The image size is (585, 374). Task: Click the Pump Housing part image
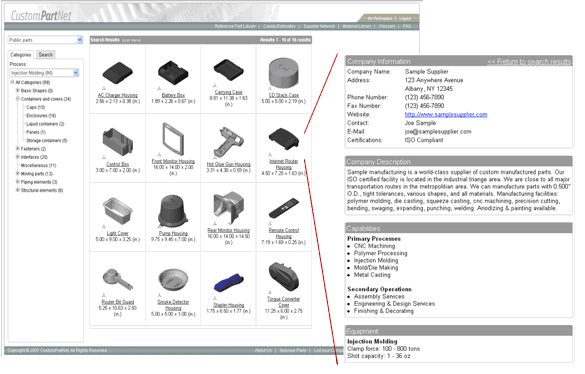click(173, 211)
